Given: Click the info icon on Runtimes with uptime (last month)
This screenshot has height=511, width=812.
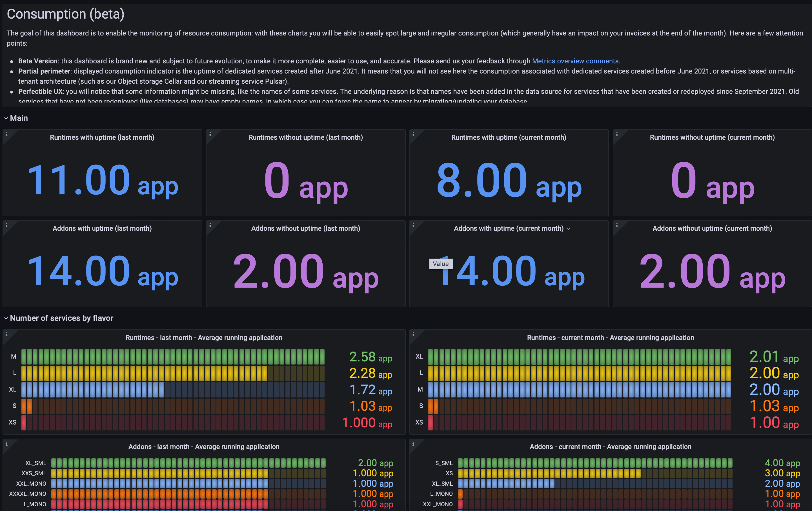Looking at the screenshot, I should pos(7,134).
